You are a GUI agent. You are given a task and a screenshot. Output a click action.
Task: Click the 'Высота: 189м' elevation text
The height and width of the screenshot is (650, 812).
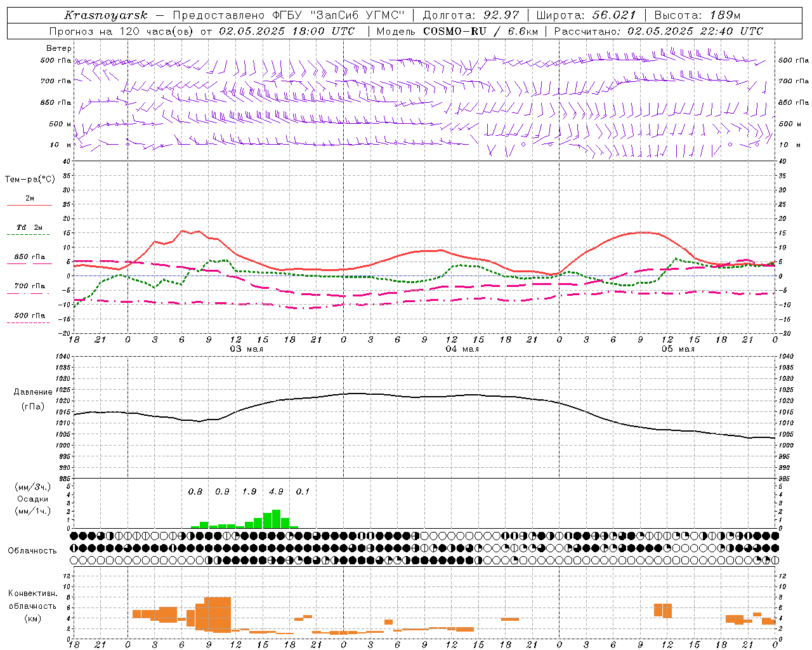pos(697,15)
